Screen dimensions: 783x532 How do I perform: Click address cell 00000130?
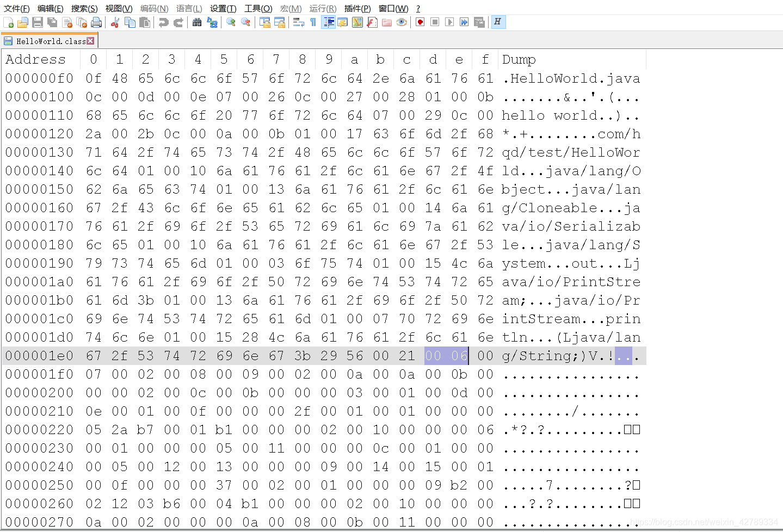tap(40, 152)
